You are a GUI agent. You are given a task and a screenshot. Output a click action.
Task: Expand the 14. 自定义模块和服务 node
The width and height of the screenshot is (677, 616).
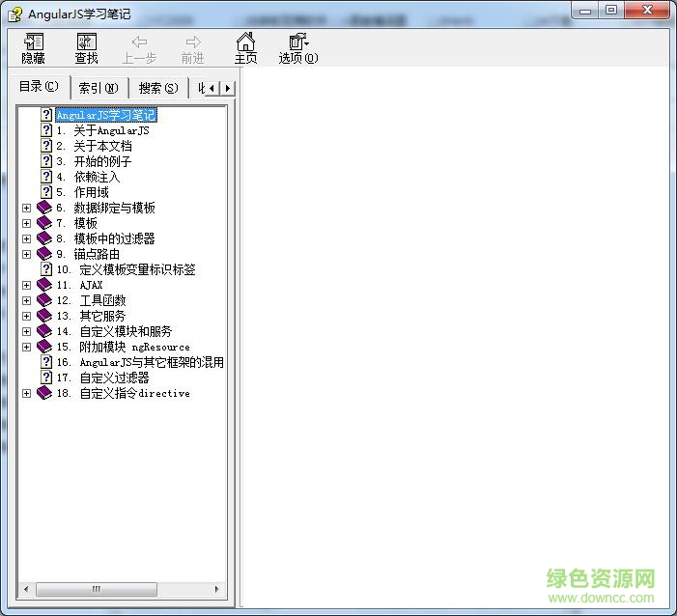coord(27,331)
